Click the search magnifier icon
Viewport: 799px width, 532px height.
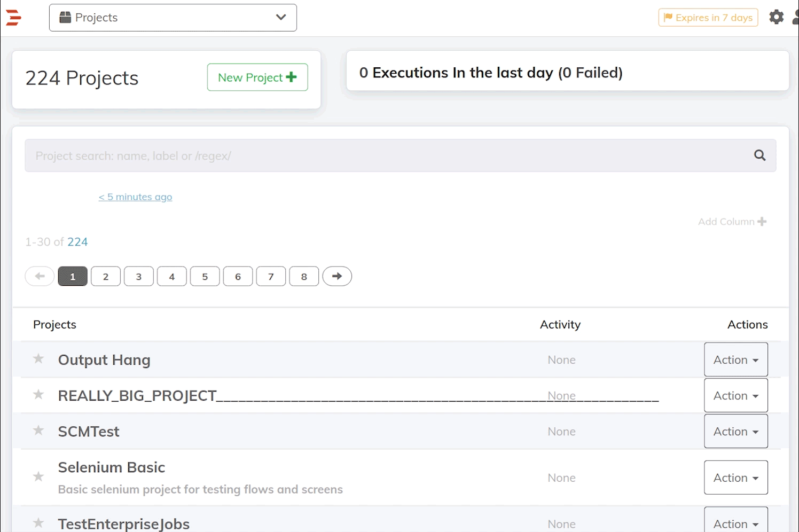tap(759, 155)
